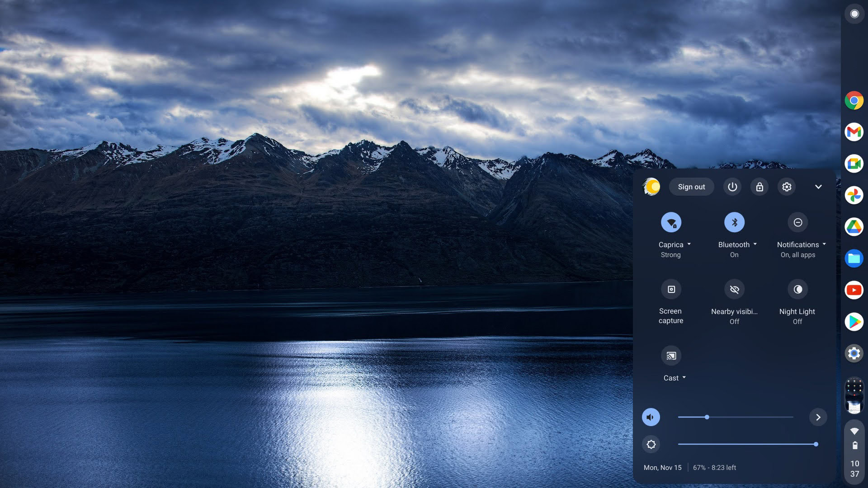This screenshot has width=868, height=488.
Task: Toggle the Bluetooth round button
Action: tap(734, 222)
